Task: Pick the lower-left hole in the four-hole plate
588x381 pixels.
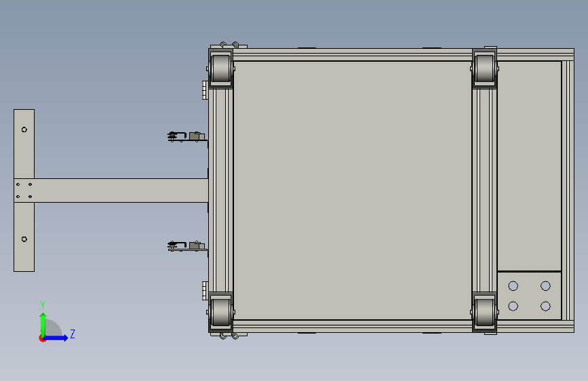Action: pos(513,306)
